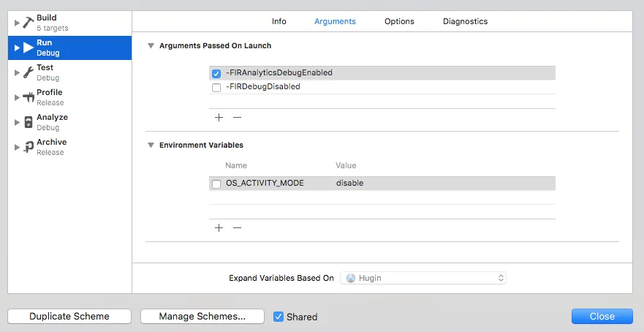The width and height of the screenshot is (644, 332).
Task: Click the Build hammer icon
Action: point(28,23)
